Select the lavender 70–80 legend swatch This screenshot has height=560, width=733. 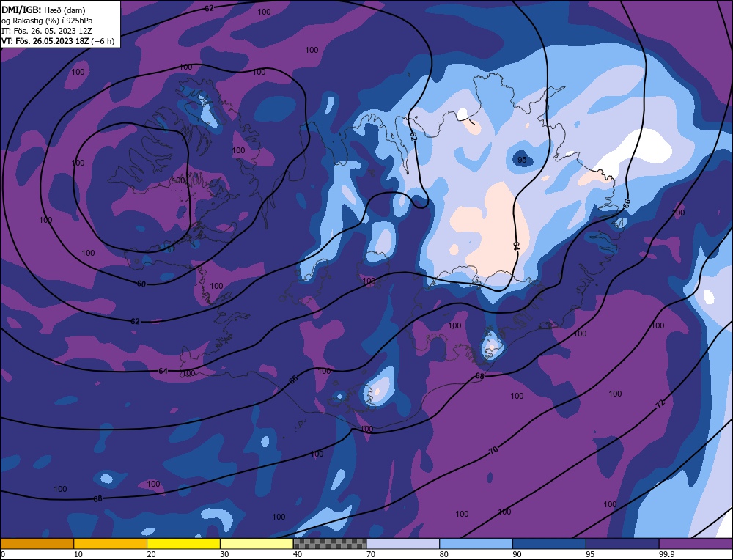pos(403,543)
